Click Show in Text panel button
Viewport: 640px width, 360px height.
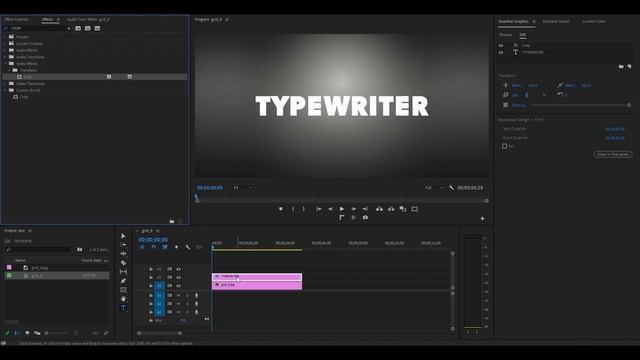tap(613, 154)
